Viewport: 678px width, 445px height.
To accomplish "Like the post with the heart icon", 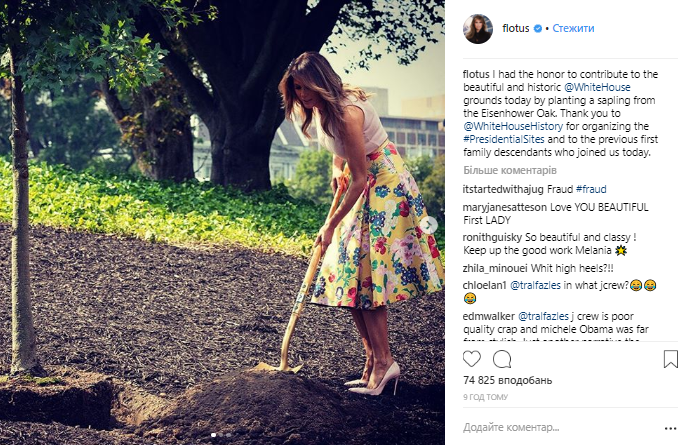I will [472, 358].
